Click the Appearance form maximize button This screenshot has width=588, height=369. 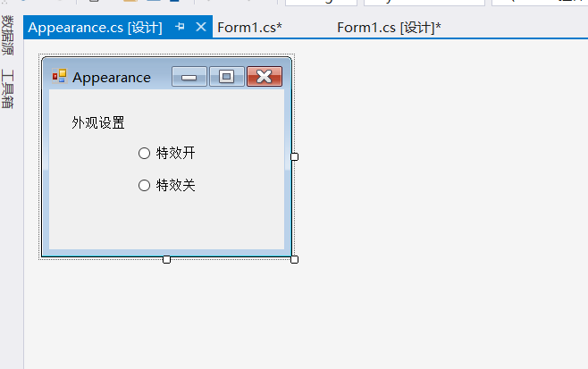[226, 77]
